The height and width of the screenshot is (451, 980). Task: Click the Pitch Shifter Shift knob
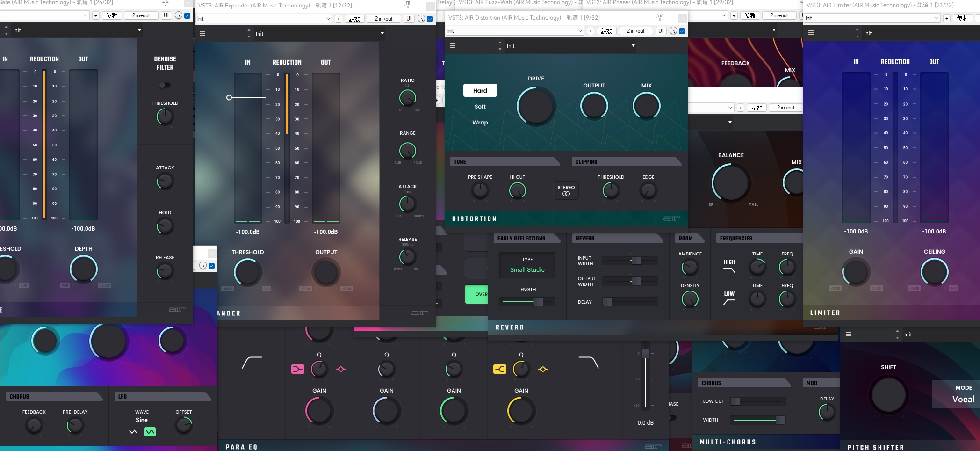pos(888,395)
